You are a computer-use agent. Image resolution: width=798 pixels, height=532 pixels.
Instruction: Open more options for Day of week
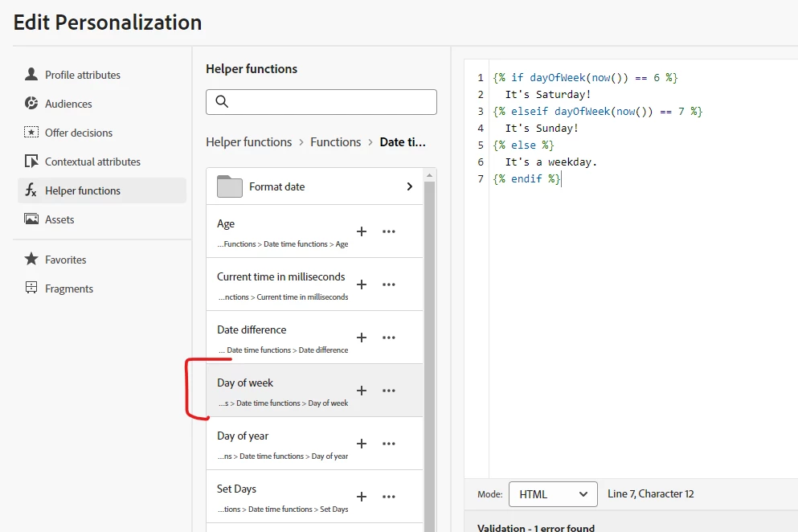(389, 391)
